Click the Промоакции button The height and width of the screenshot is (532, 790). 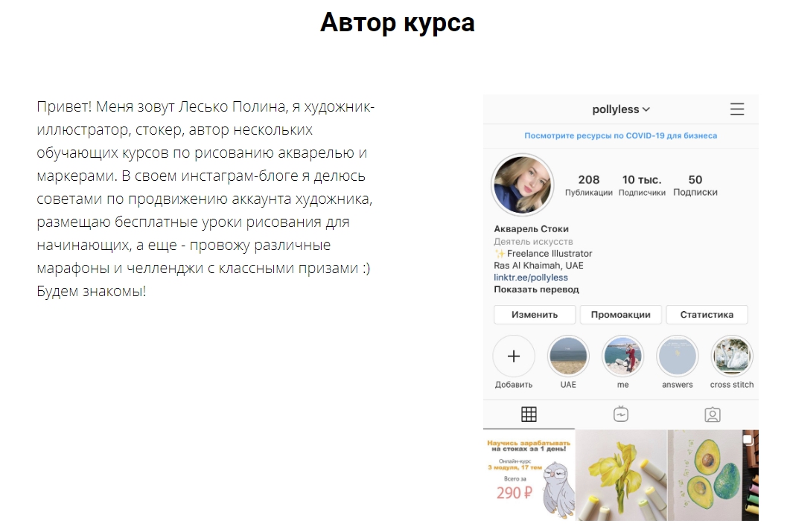(x=621, y=315)
